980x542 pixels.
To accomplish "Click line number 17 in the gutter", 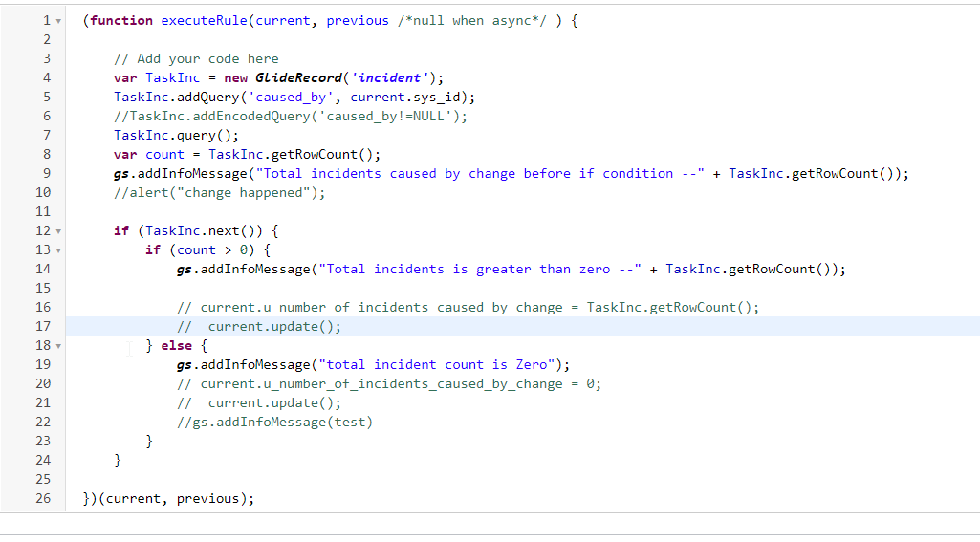I will click(x=43, y=326).
